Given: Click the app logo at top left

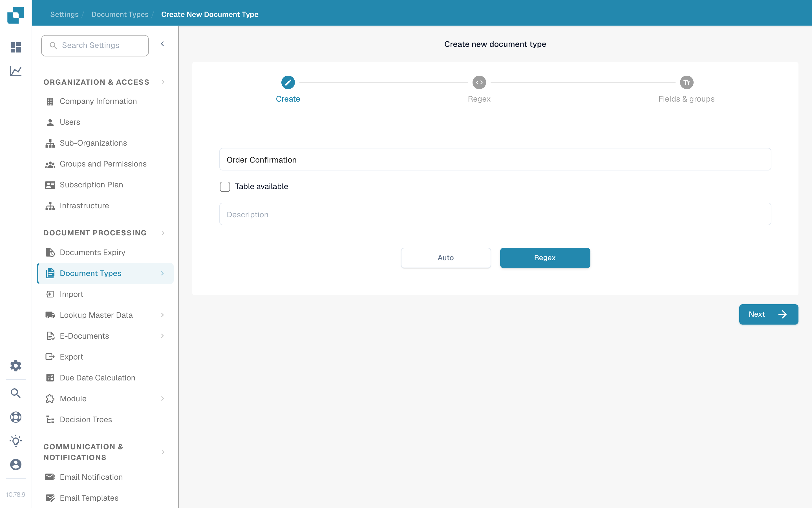Looking at the screenshot, I should [16, 15].
